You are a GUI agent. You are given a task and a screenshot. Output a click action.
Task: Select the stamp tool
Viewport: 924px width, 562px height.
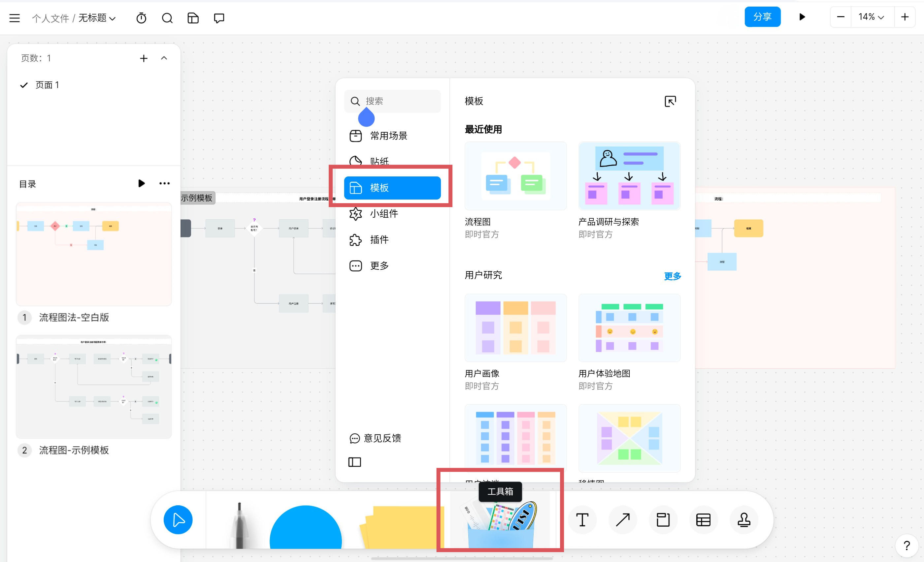[743, 520]
